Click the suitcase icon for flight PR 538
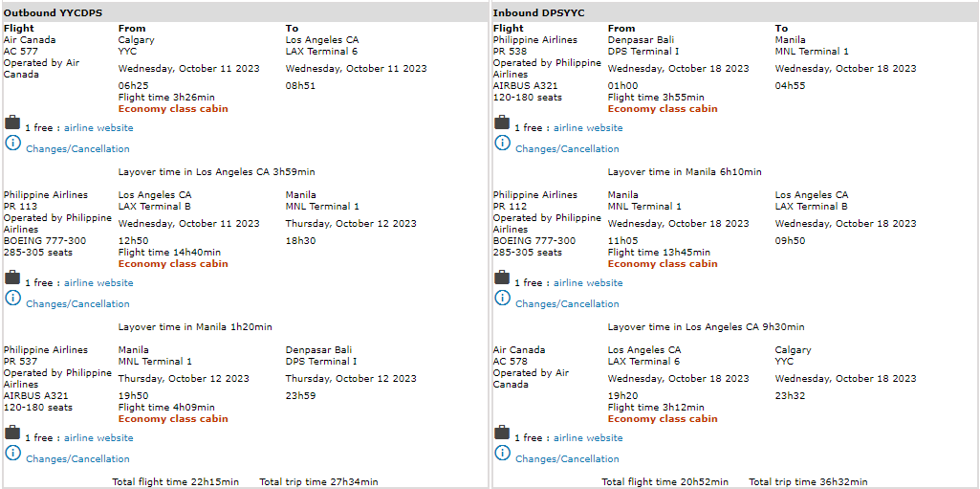Image resolution: width=980 pixels, height=489 pixels. [x=502, y=123]
